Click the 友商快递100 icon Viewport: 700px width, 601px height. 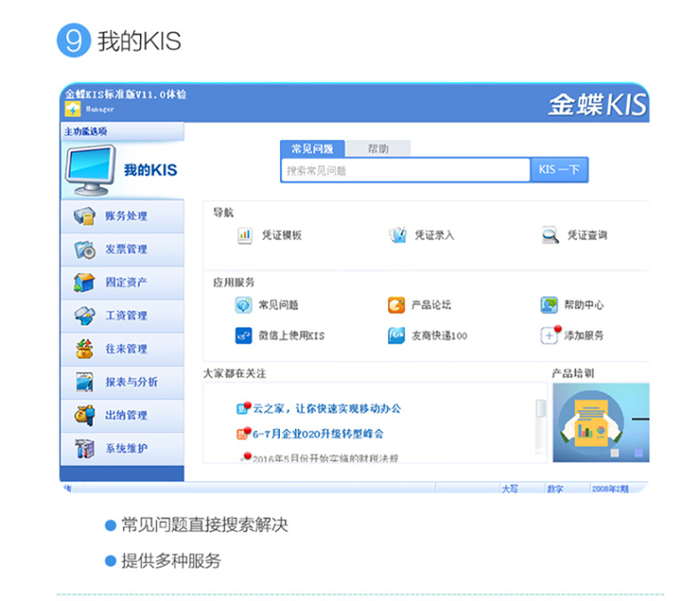pyautogui.click(x=396, y=336)
